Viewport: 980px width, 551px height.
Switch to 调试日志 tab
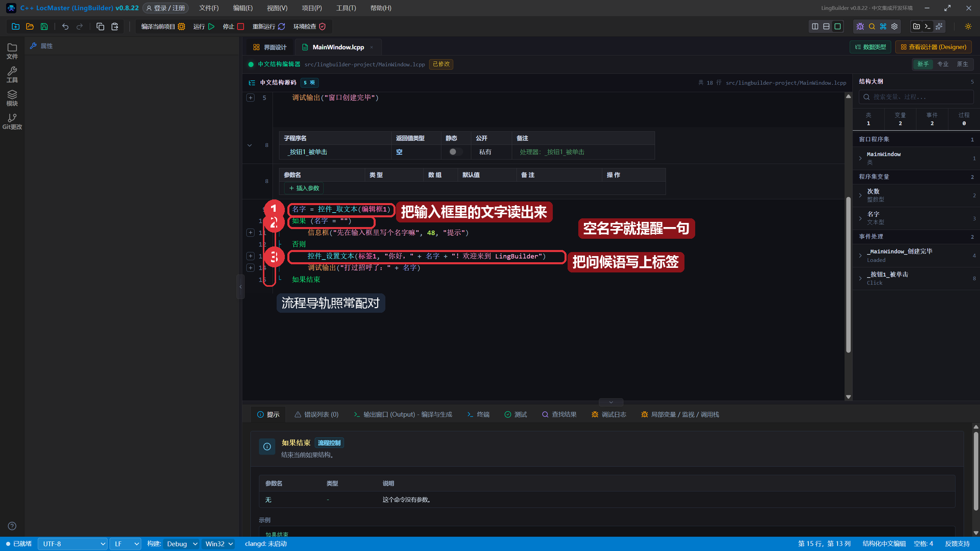pos(609,415)
